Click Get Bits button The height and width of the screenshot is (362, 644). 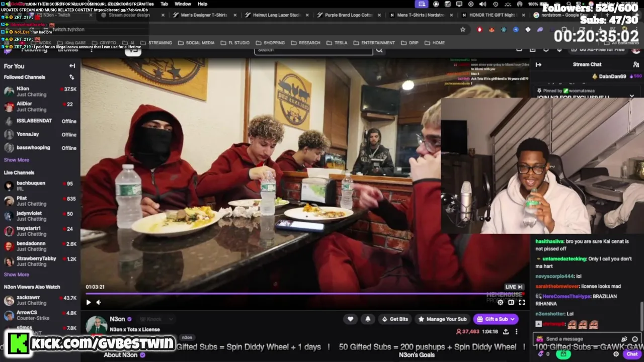[395, 319]
